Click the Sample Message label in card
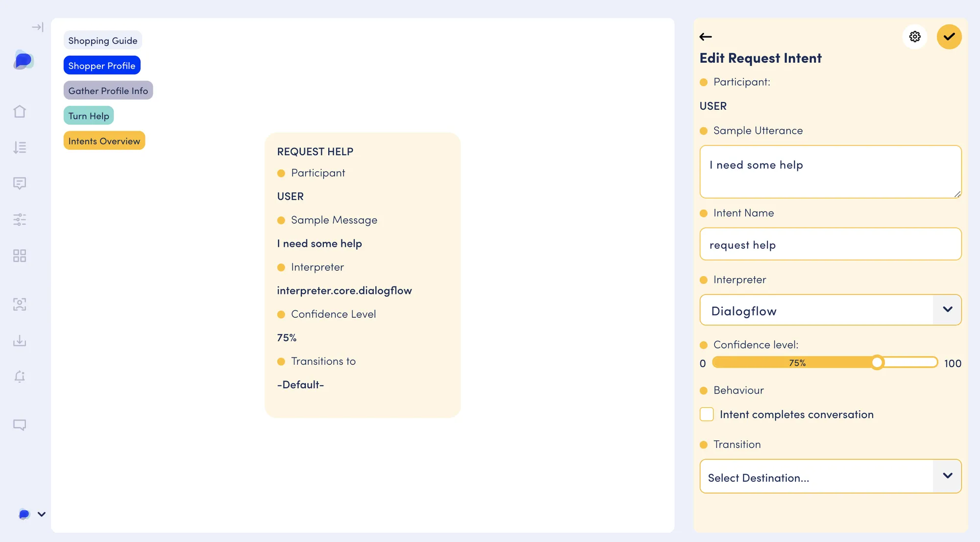This screenshot has height=542, width=980. point(334,220)
